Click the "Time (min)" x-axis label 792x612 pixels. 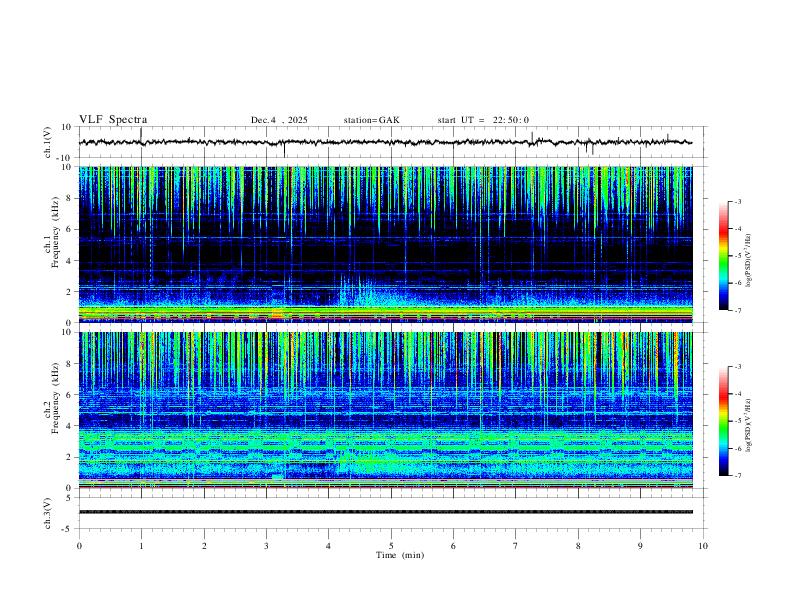[400, 555]
